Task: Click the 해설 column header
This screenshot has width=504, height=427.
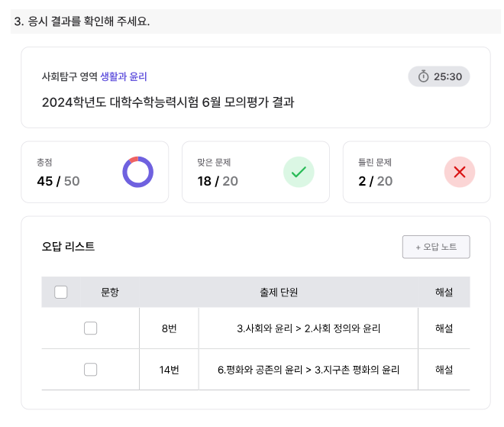Action: pos(444,293)
